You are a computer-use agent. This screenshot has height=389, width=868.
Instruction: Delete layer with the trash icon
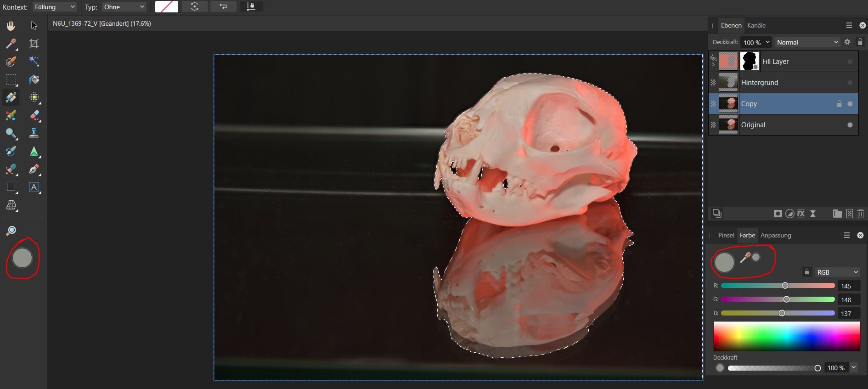861,214
